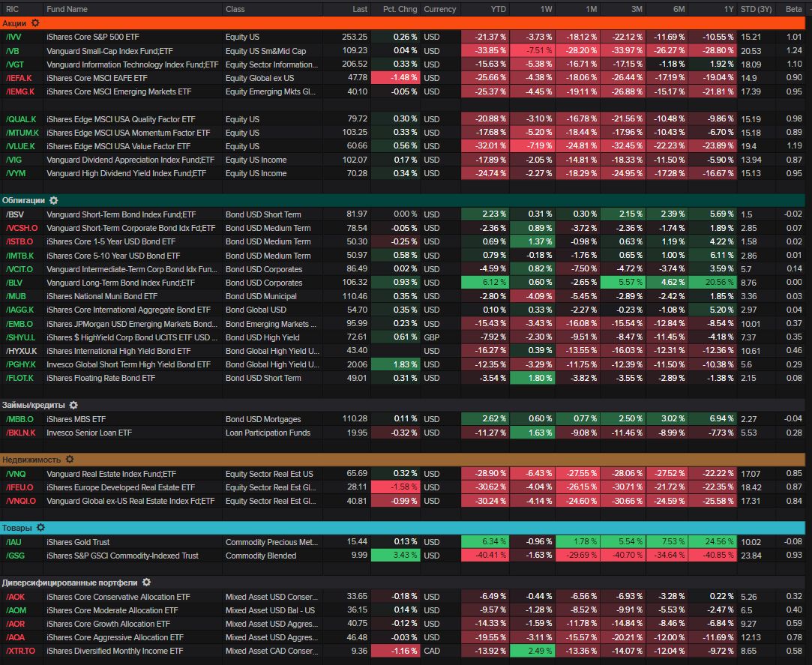Select the Акции section header label
Image resolution: width=812 pixels, height=665 pixels.
tap(14, 22)
